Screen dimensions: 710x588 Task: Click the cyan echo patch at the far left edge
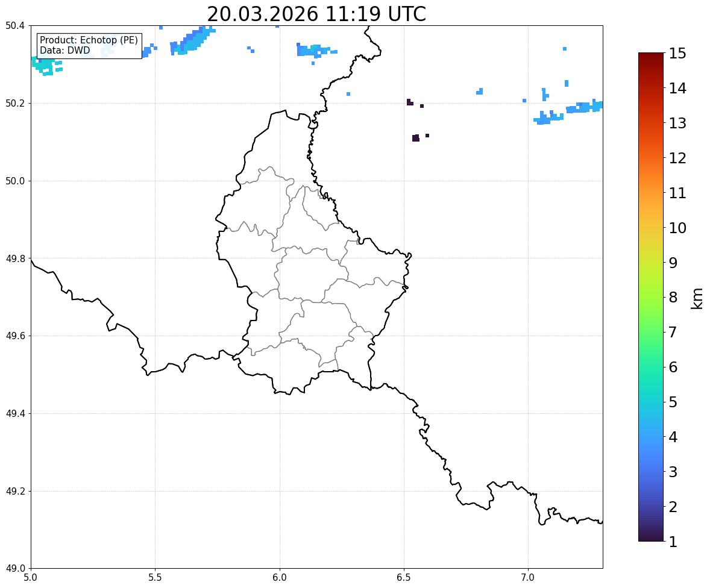click(45, 66)
